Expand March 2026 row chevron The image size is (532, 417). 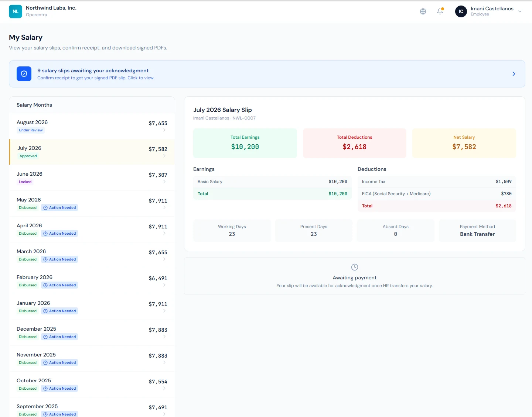(x=164, y=259)
